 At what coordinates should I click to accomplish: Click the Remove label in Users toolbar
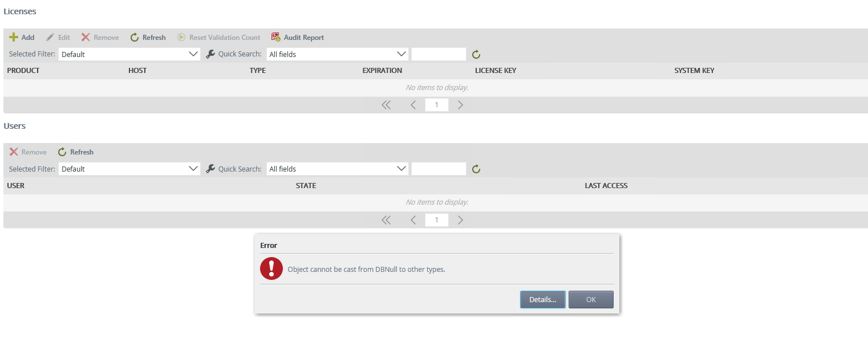click(x=34, y=152)
